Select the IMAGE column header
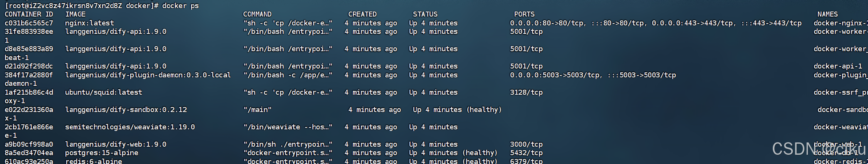 (76, 14)
